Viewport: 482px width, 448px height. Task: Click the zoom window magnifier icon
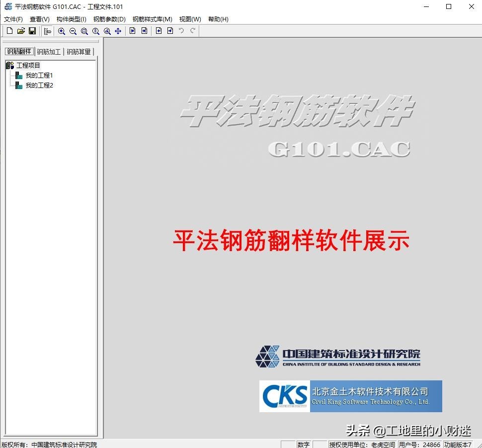click(84, 31)
